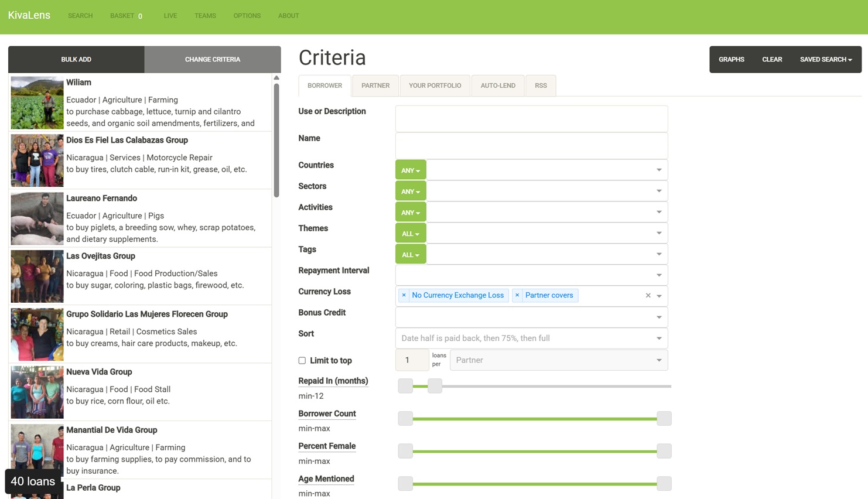Image resolution: width=868 pixels, height=499 pixels.
Task: Expand the Sectors selection list
Action: coord(659,191)
